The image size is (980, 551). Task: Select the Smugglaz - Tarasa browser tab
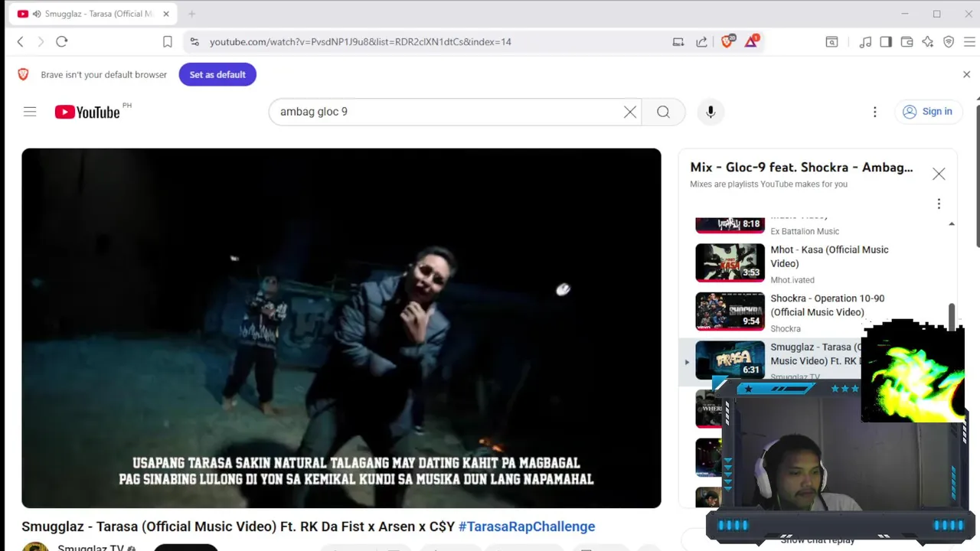point(94,14)
